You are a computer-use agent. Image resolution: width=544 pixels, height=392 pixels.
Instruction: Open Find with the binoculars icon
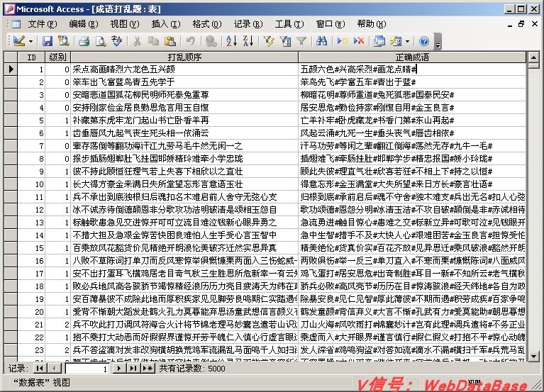click(x=321, y=41)
